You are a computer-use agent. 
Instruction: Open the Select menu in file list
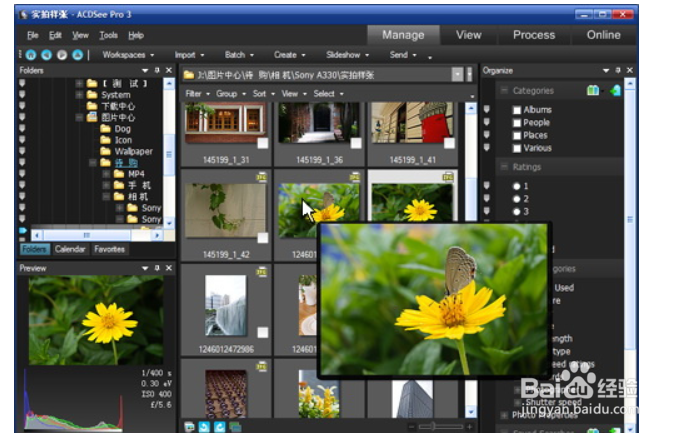click(329, 93)
